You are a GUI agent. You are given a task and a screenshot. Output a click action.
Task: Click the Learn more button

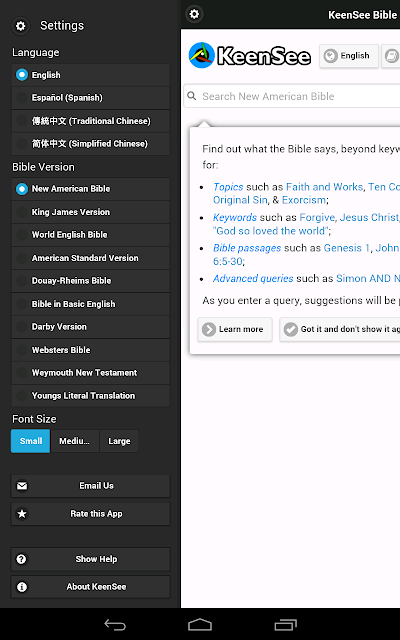coord(235,329)
